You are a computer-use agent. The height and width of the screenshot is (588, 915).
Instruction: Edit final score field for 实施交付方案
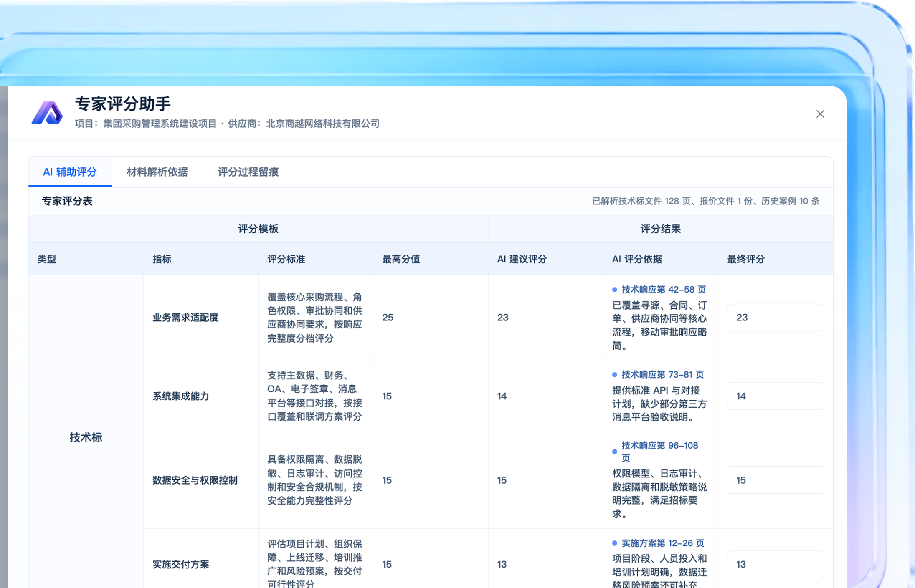[x=775, y=564]
